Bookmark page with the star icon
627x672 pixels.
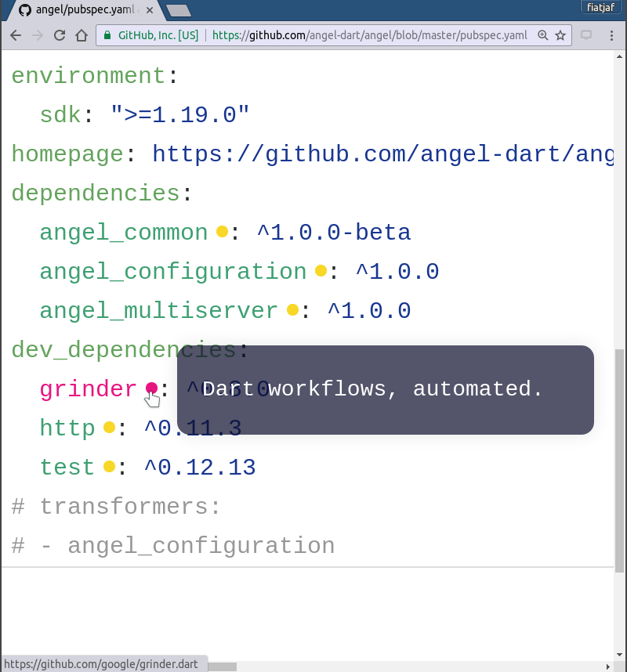coord(560,35)
